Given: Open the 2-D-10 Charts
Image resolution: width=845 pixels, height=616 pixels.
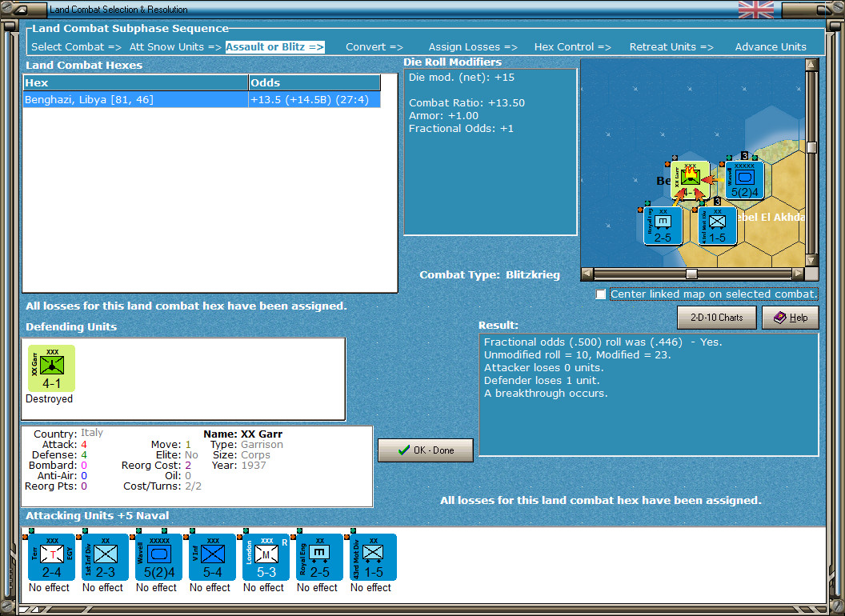Looking at the screenshot, I should [717, 318].
